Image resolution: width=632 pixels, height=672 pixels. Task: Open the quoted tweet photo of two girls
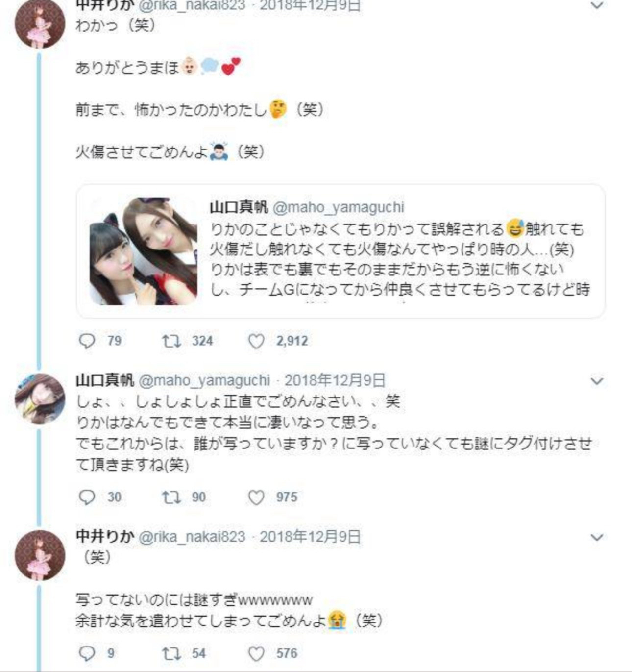click(144, 251)
